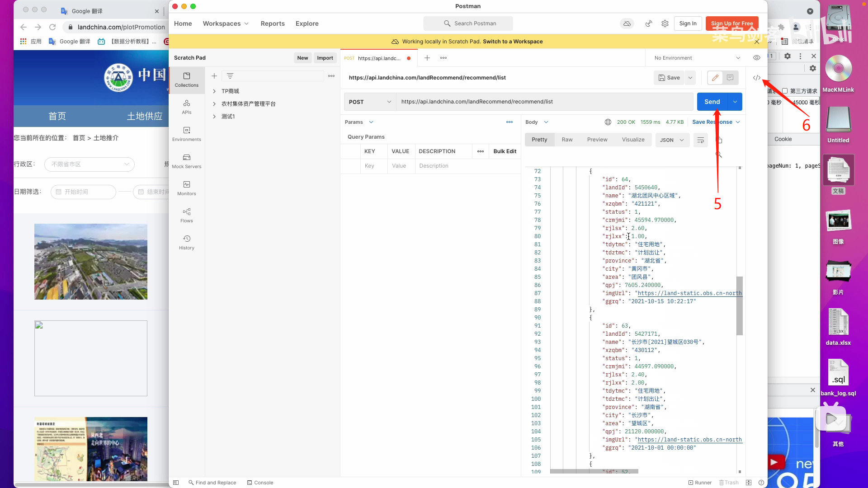Open Mock Servers in the sidebar
This screenshot has width=868, height=488.
coord(186,161)
